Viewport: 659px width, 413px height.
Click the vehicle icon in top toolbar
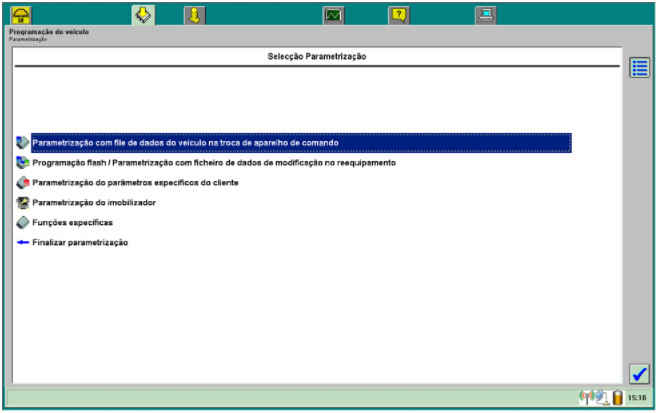21,15
